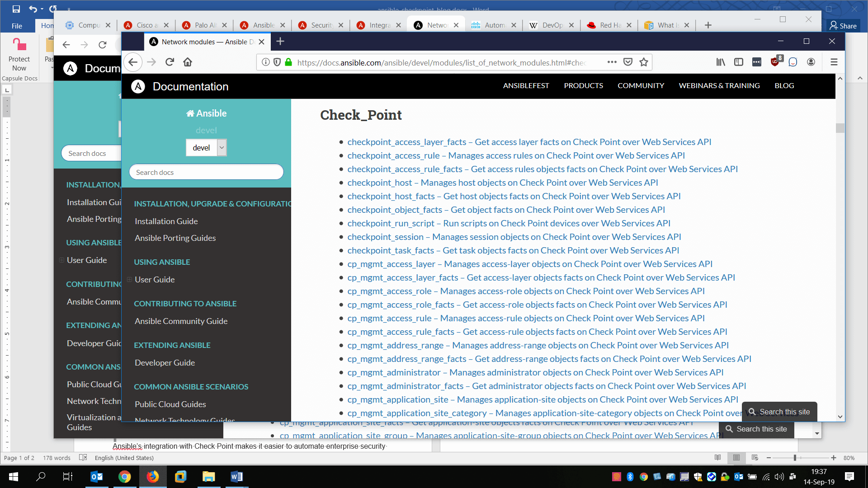Open the Firefox hamburger menu
The width and height of the screenshot is (868, 488).
pyautogui.click(x=834, y=62)
